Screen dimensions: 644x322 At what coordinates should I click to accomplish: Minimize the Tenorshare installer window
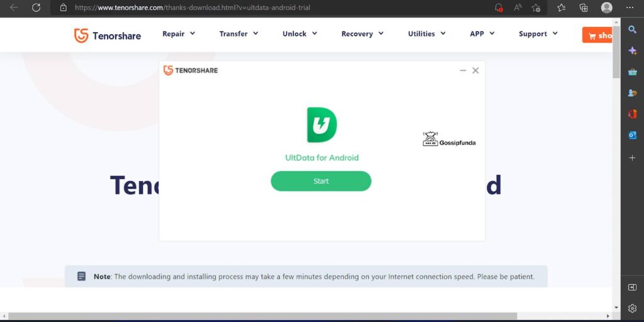[x=463, y=70]
